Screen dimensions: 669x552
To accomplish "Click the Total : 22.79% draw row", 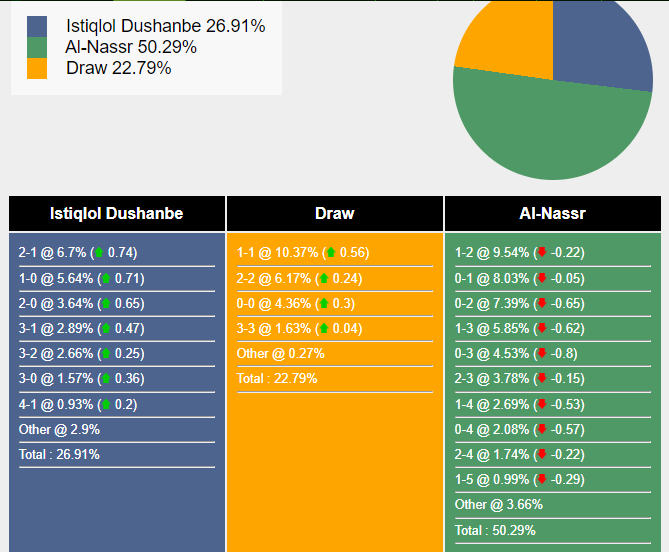I will (x=335, y=378).
